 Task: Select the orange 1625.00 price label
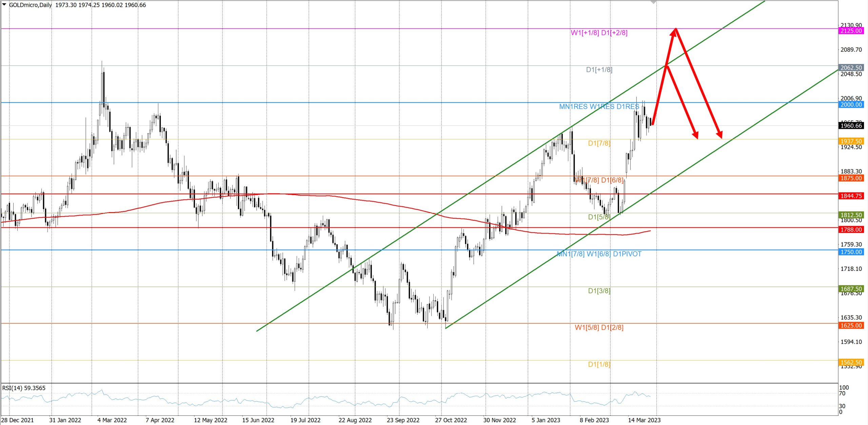click(x=851, y=326)
